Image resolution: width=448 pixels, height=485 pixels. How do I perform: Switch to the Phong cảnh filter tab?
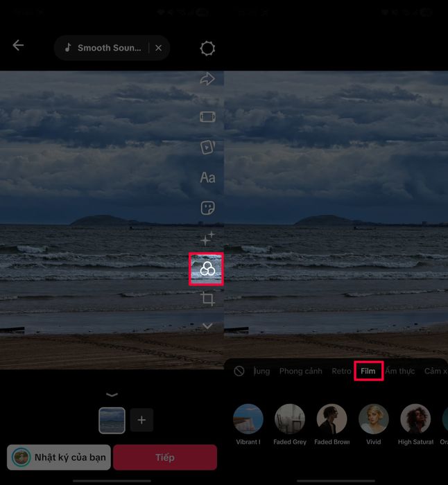[300, 371]
